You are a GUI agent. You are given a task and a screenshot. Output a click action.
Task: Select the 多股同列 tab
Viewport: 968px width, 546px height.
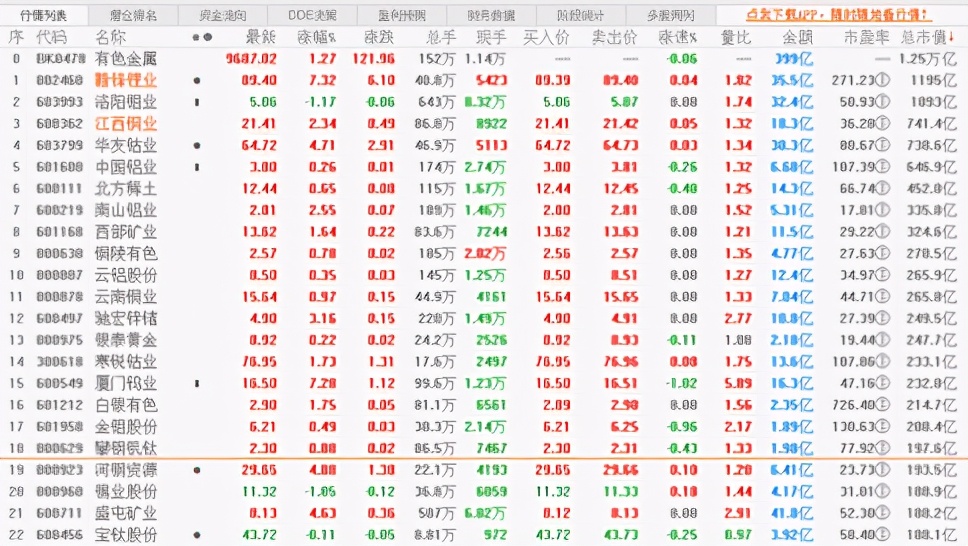(x=670, y=15)
